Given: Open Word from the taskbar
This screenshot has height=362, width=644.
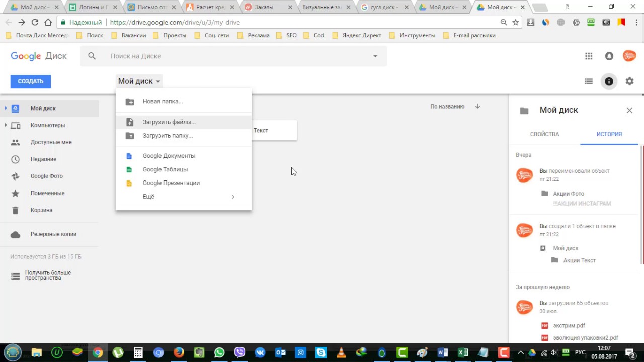Looking at the screenshot, I should coord(443,353).
